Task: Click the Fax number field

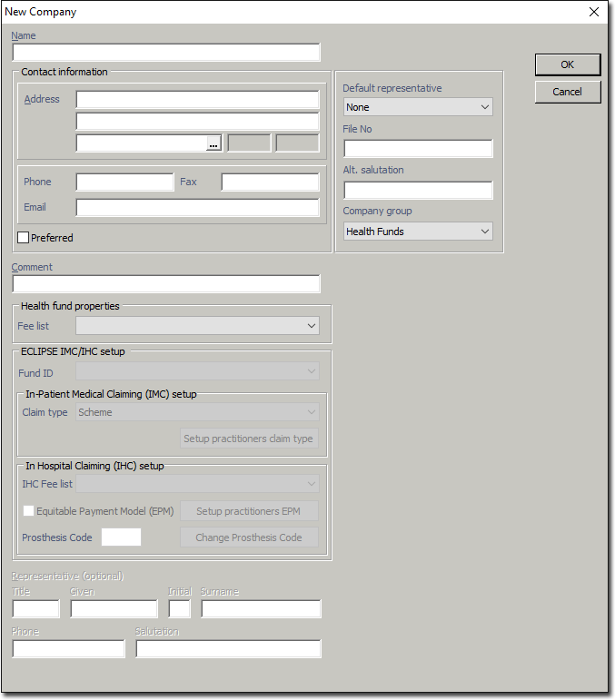Action: click(x=270, y=182)
